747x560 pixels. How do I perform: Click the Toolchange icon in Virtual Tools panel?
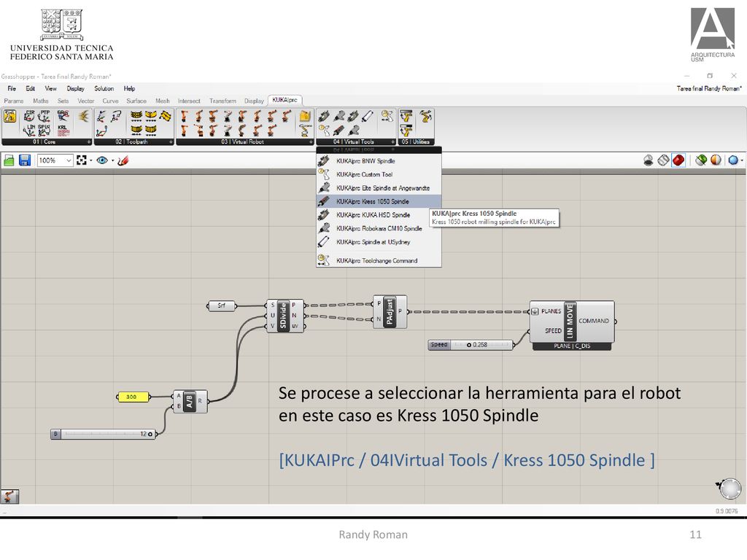[x=387, y=116]
